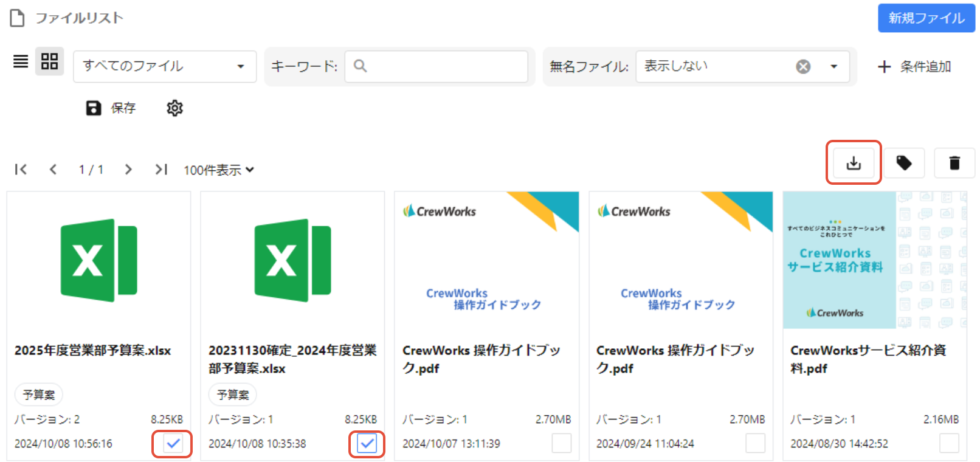Click the 条件追加 label
This screenshot has height=462, width=980.
click(925, 67)
